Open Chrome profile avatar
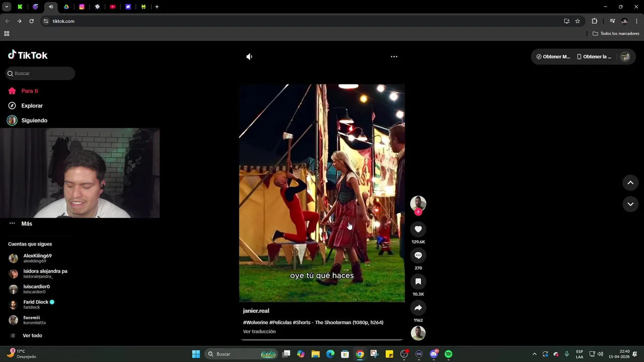This screenshot has width=644, height=362. [x=624, y=21]
